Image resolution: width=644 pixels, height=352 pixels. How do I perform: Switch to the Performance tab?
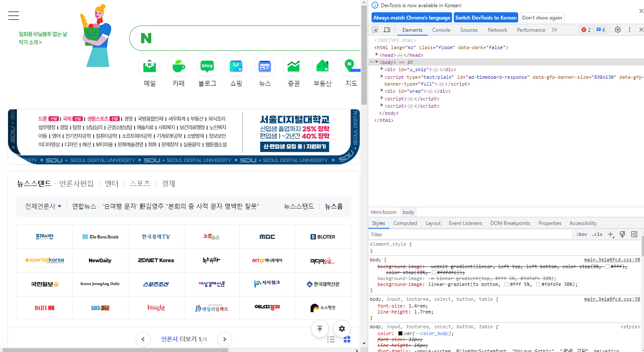[x=531, y=30]
